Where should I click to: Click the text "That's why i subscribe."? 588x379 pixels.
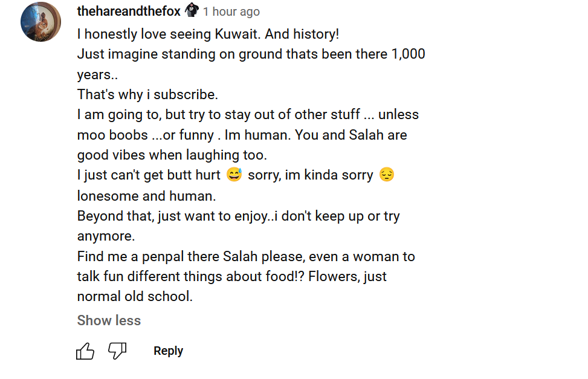tap(147, 94)
